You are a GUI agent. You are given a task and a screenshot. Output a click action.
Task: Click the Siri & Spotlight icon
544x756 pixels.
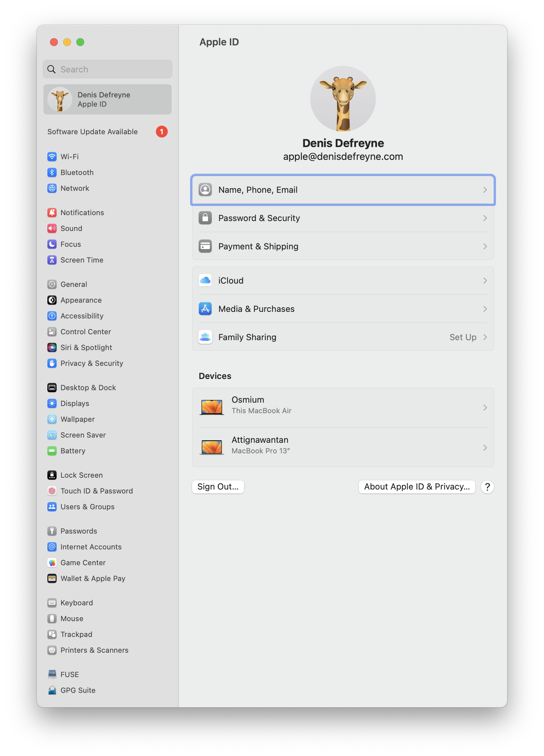tap(52, 347)
